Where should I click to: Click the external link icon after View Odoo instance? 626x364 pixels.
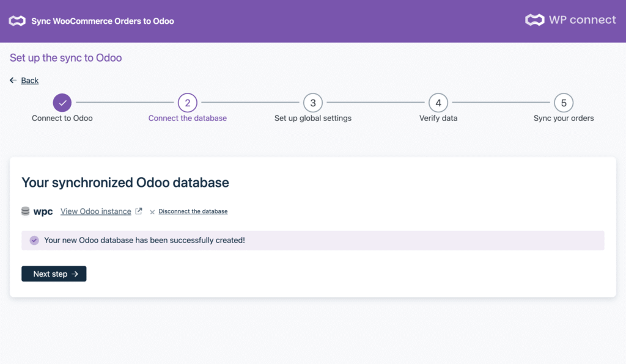pyautogui.click(x=139, y=211)
